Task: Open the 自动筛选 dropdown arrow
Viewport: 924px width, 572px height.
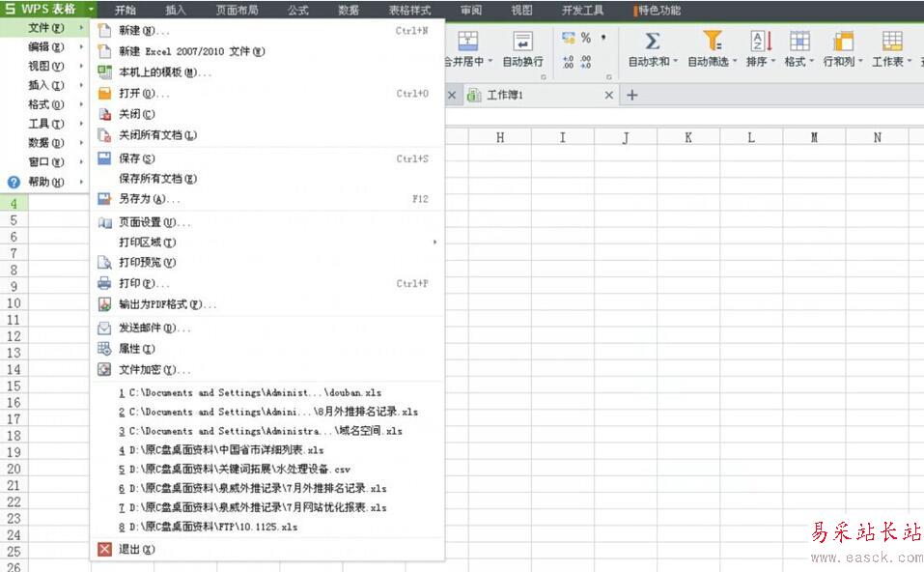Action: (x=735, y=61)
